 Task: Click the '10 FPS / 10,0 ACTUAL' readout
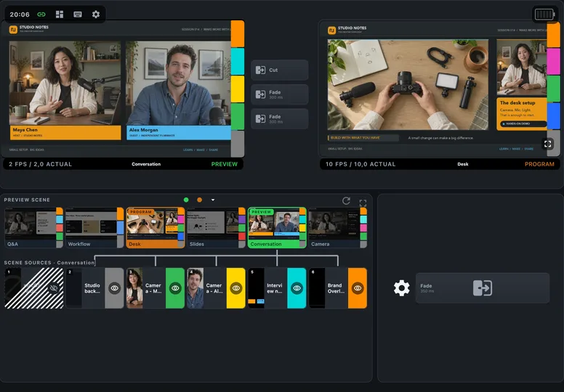coord(360,164)
